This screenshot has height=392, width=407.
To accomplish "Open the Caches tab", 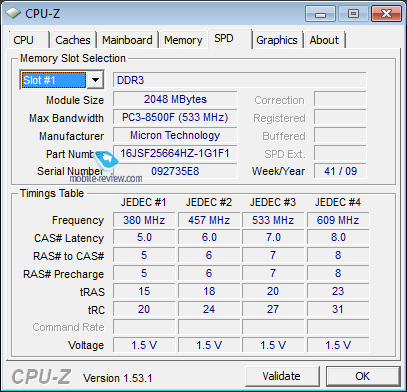I will click(73, 40).
